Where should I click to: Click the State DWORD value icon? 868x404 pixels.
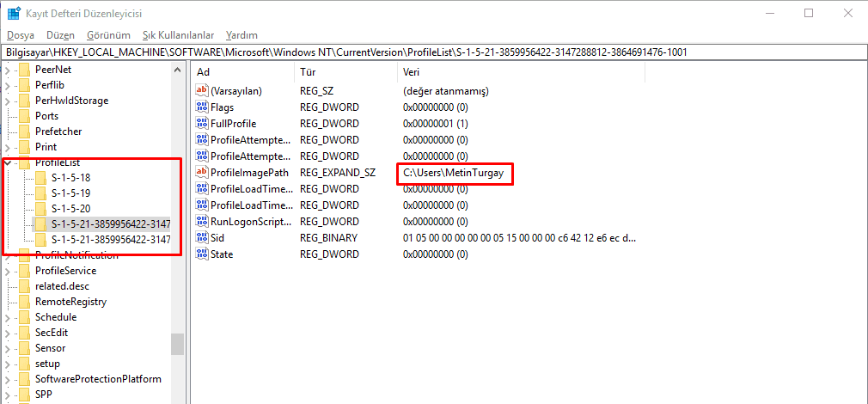pos(203,254)
